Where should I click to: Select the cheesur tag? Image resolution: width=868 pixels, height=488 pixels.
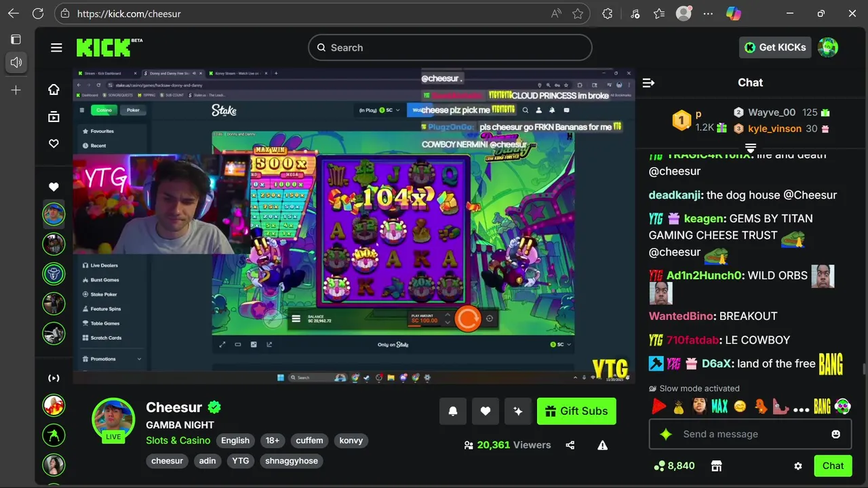(x=167, y=461)
